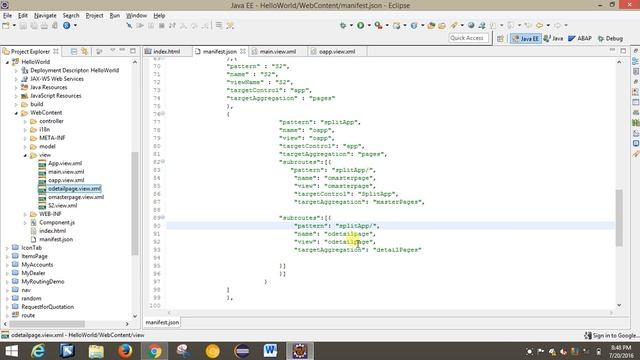Open the New file dropdown arrow

coord(14,25)
